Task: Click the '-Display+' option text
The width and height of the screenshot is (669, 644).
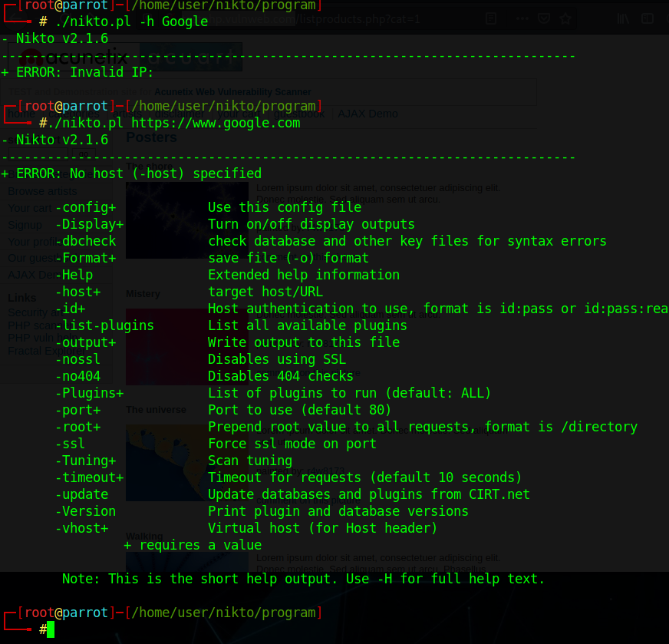Action: click(89, 224)
